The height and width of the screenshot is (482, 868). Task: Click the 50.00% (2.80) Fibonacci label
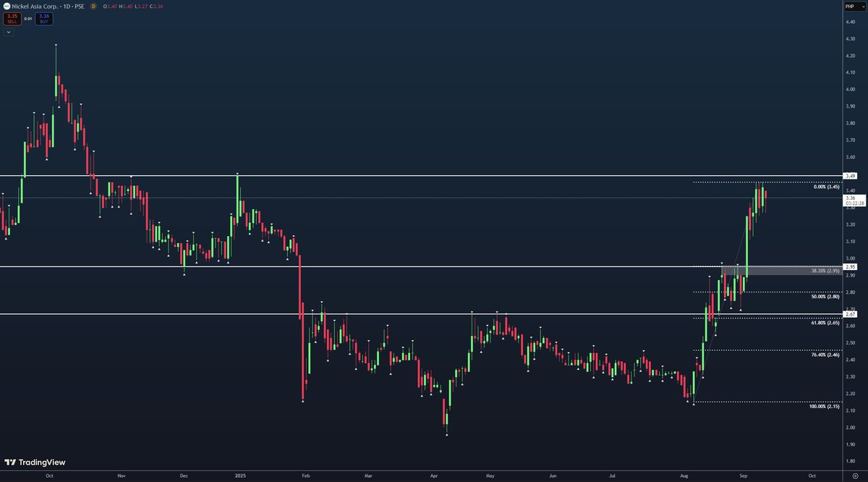pos(824,297)
